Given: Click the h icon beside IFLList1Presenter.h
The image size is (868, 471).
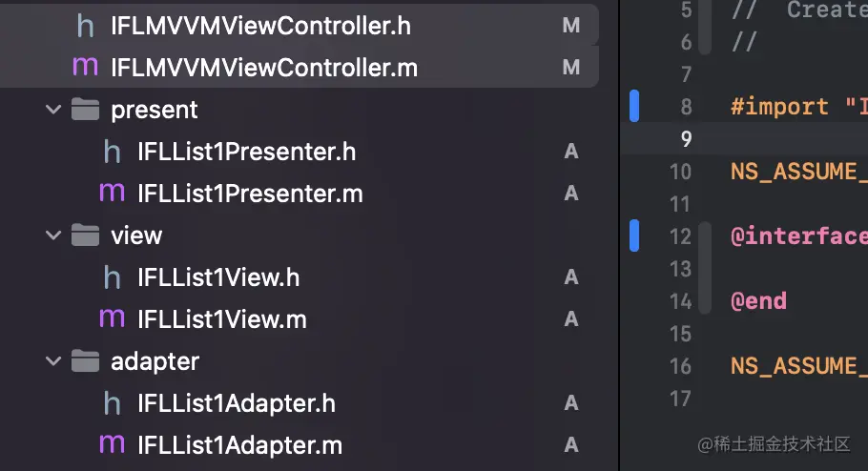Looking at the screenshot, I should (112, 152).
